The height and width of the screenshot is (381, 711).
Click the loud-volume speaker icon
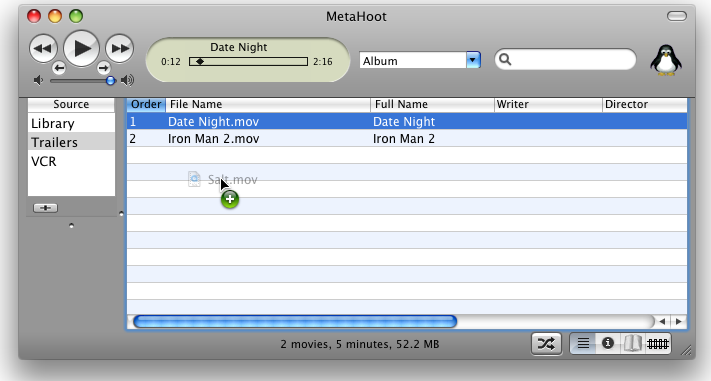(127, 80)
